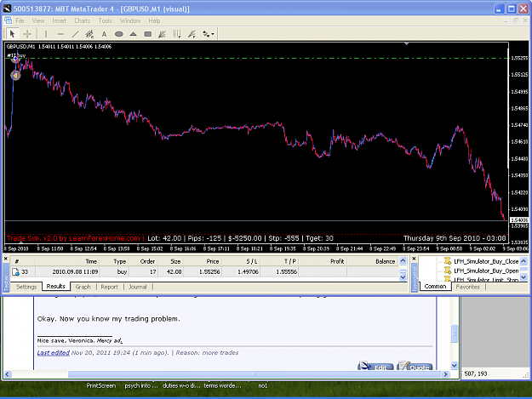The width and height of the screenshot is (532, 399).
Task: Open the 'psych into' taskbar item
Action: [141, 385]
